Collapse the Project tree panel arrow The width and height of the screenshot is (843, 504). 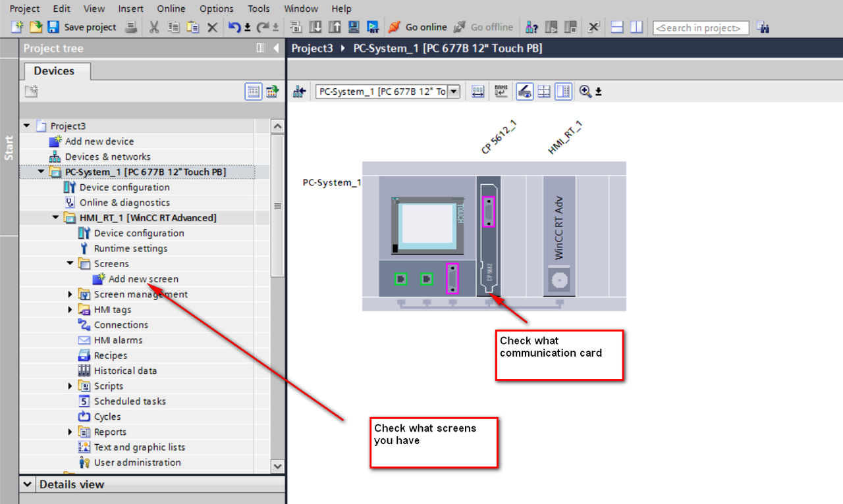[276, 48]
